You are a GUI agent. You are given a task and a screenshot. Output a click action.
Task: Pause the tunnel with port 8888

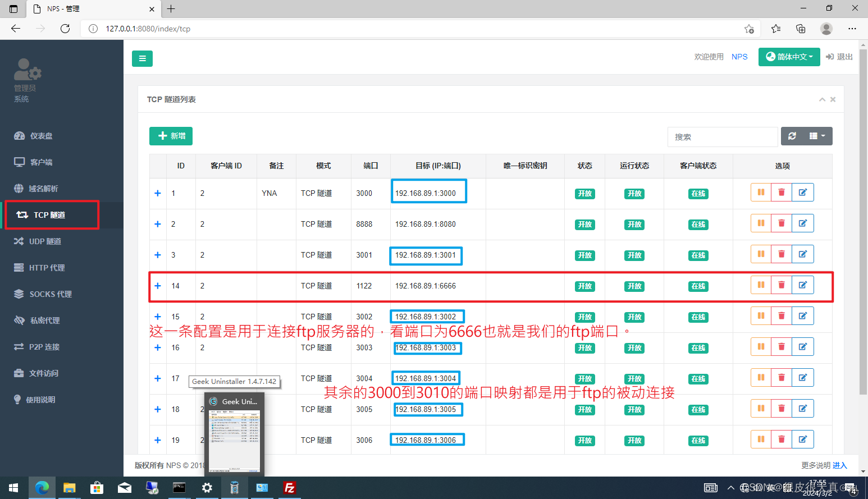(761, 223)
